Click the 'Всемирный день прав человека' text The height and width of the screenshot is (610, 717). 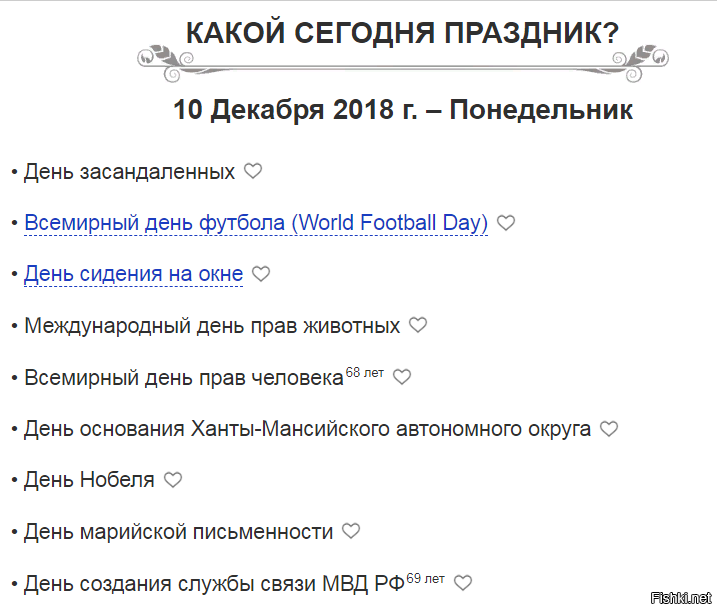183,379
